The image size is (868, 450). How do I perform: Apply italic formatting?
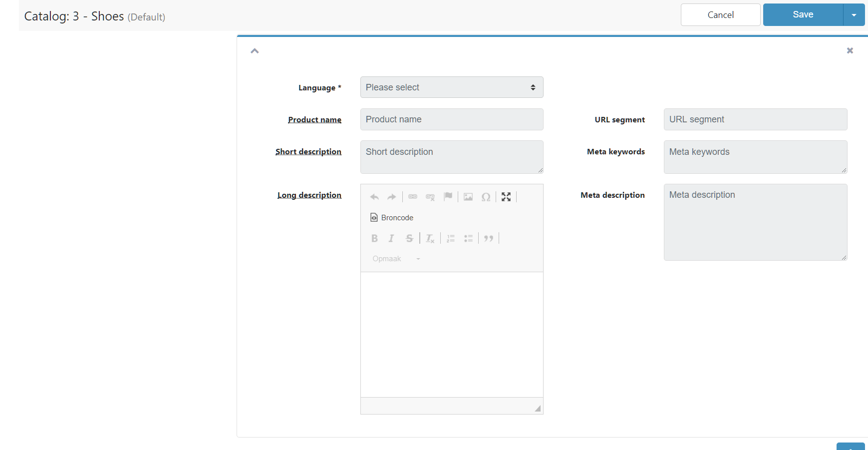point(392,238)
